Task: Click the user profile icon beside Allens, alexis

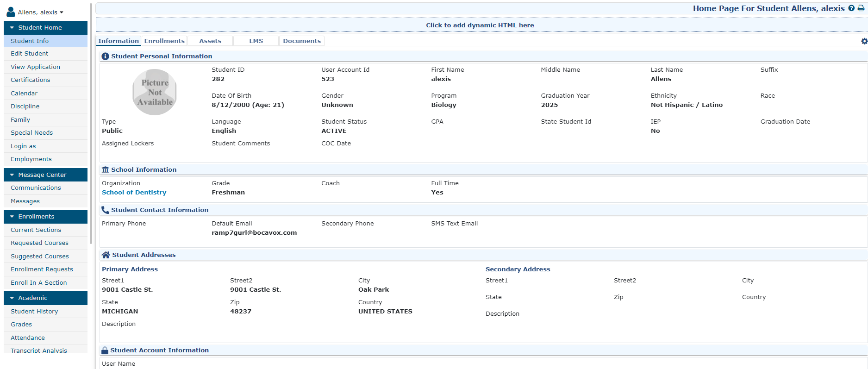Action: [11, 13]
